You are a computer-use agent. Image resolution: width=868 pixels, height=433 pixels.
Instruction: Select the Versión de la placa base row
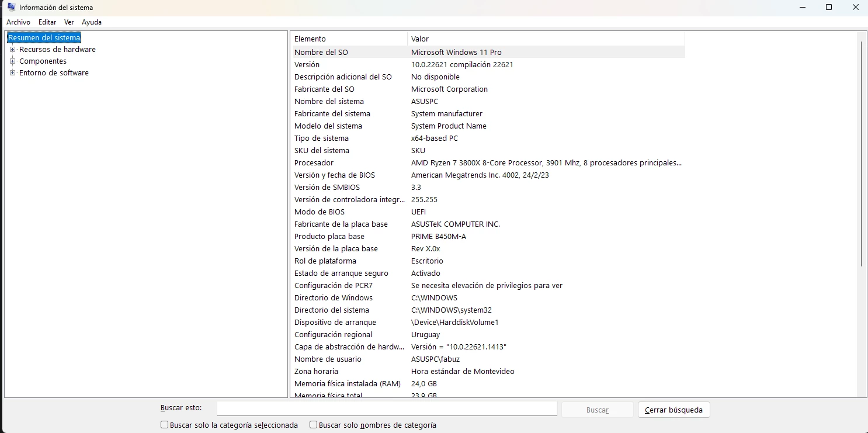(488, 248)
